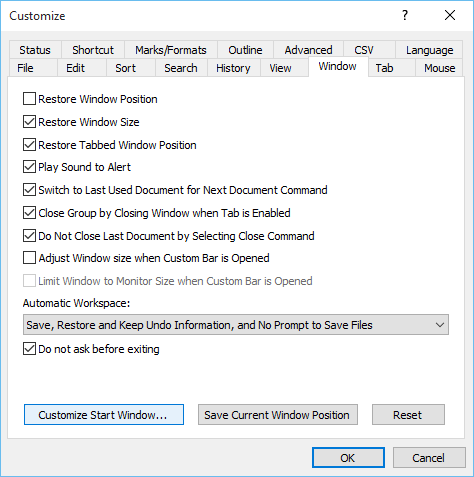474x477 pixels.
Task: Switch to the Marks/Formats tab
Action: [171, 50]
